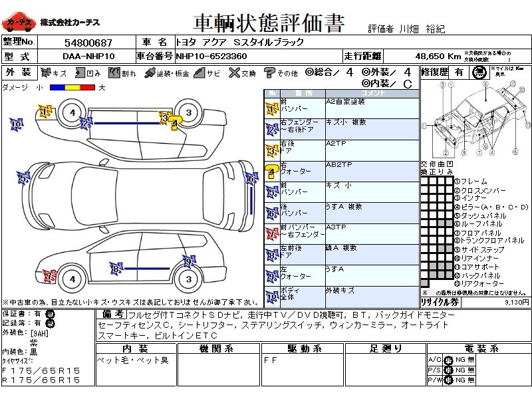Click the car frame structure diagram

(x=476, y=119)
